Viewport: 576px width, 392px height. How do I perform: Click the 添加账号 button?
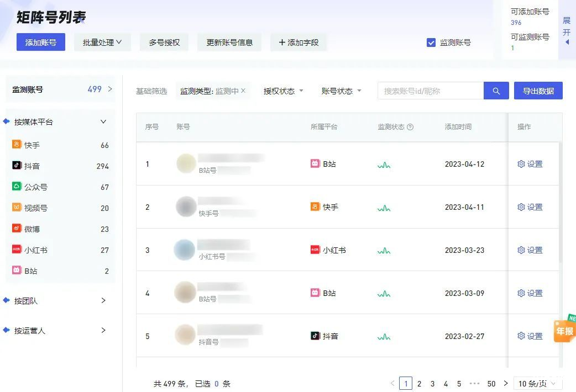click(x=40, y=42)
